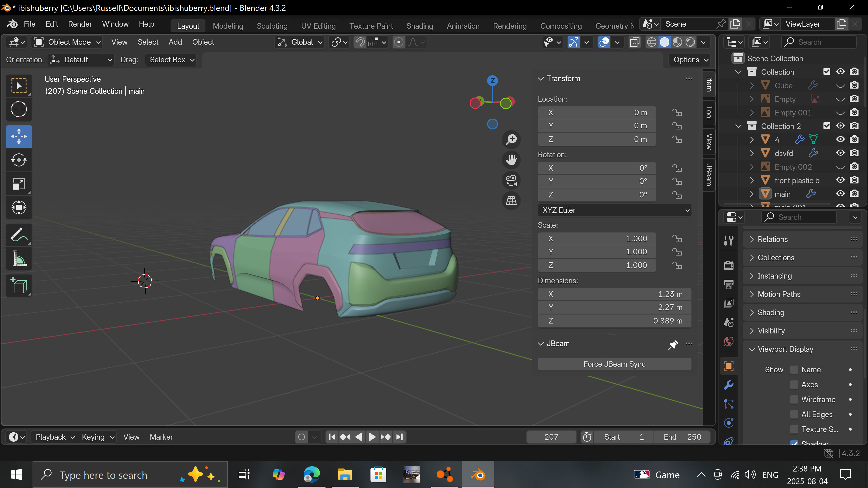Select the Move tool
Image resolution: width=868 pixels, height=488 pixels.
pos(19,136)
